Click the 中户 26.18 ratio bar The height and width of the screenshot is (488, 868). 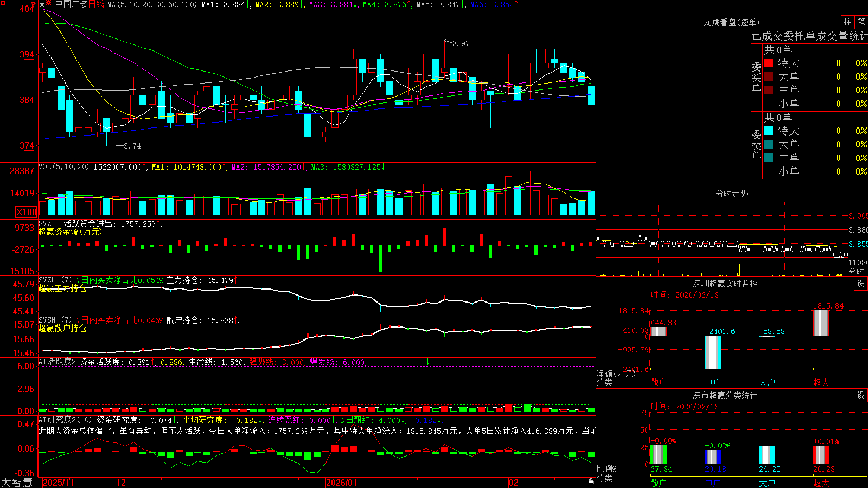click(713, 457)
